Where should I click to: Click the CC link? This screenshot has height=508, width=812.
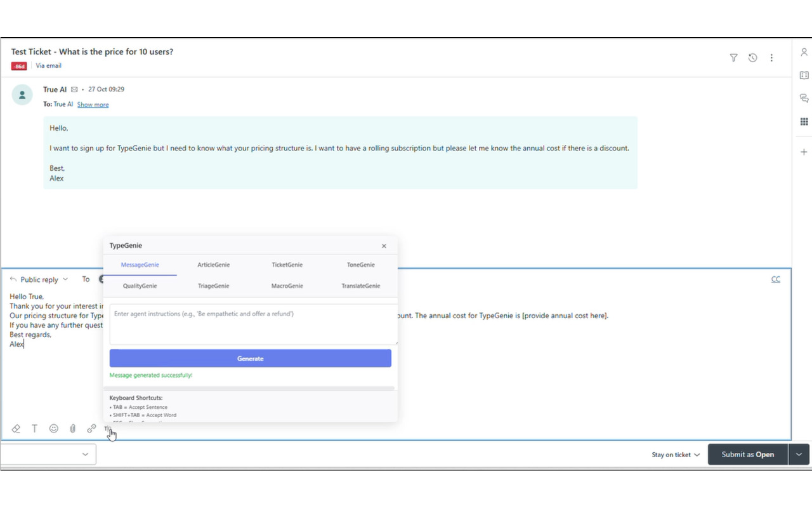pyautogui.click(x=776, y=279)
